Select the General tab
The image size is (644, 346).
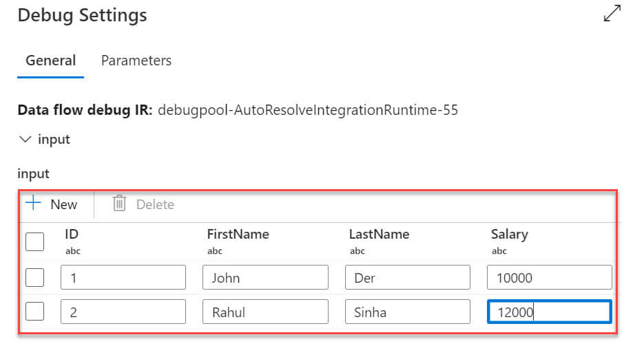(50, 61)
